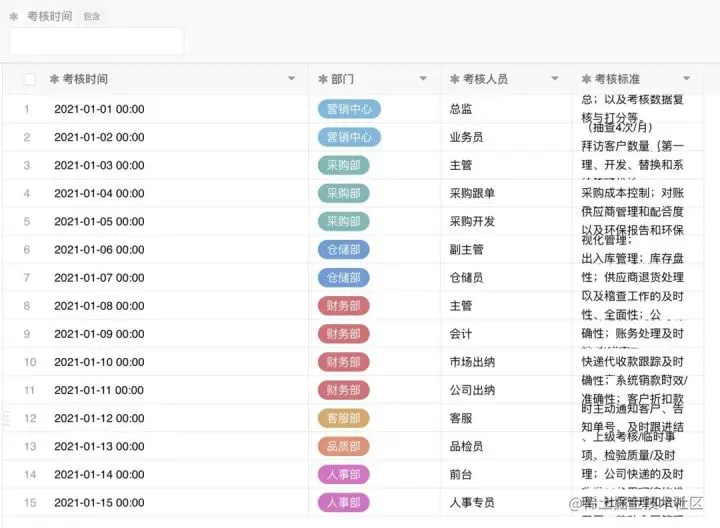Select the 财务部 tag in the 会计 row

pyautogui.click(x=343, y=334)
